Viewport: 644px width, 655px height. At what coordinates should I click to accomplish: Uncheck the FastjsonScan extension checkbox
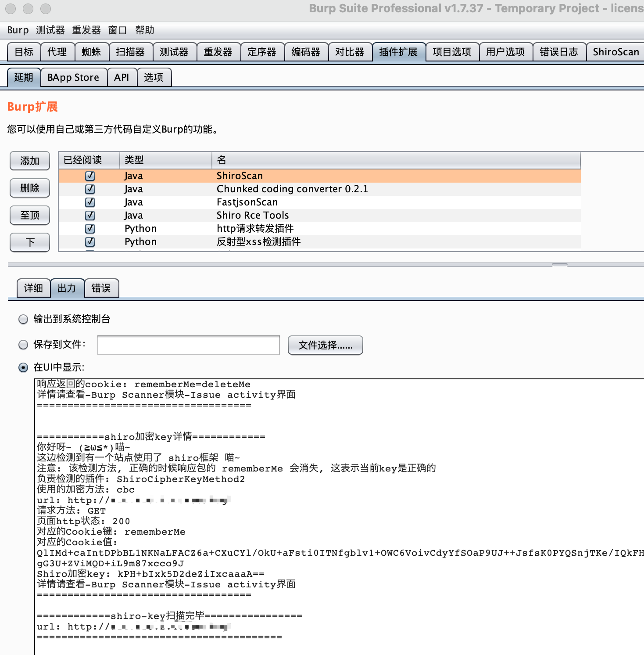click(x=90, y=202)
